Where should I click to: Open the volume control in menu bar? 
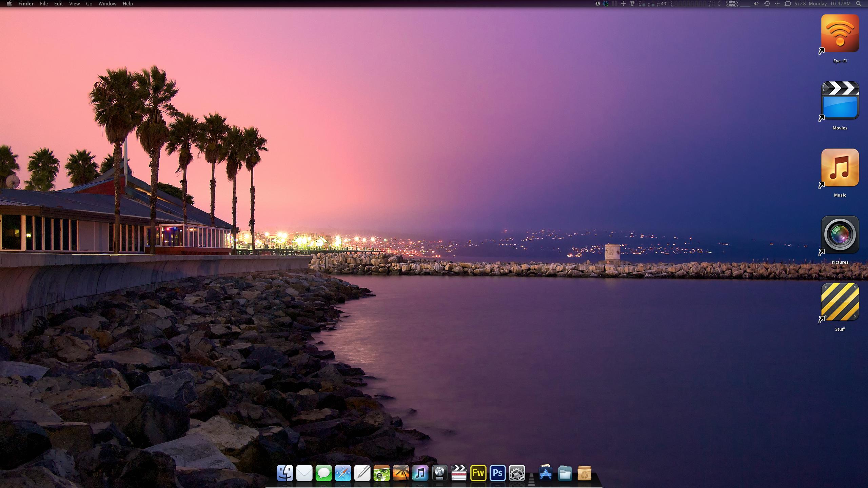point(756,4)
